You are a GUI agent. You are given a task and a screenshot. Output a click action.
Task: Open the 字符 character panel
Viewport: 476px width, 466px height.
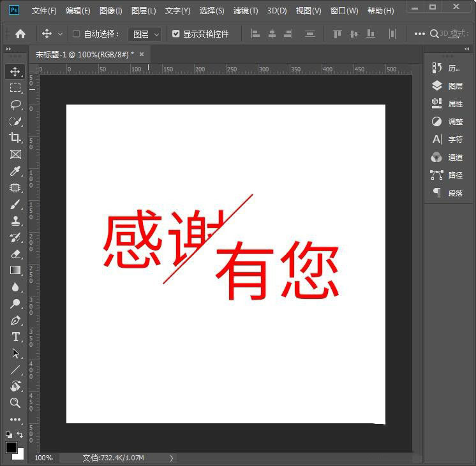tap(447, 140)
